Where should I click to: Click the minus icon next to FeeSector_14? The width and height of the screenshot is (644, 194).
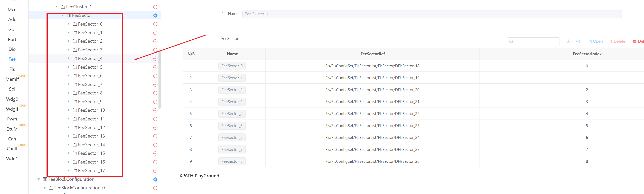coord(155,145)
